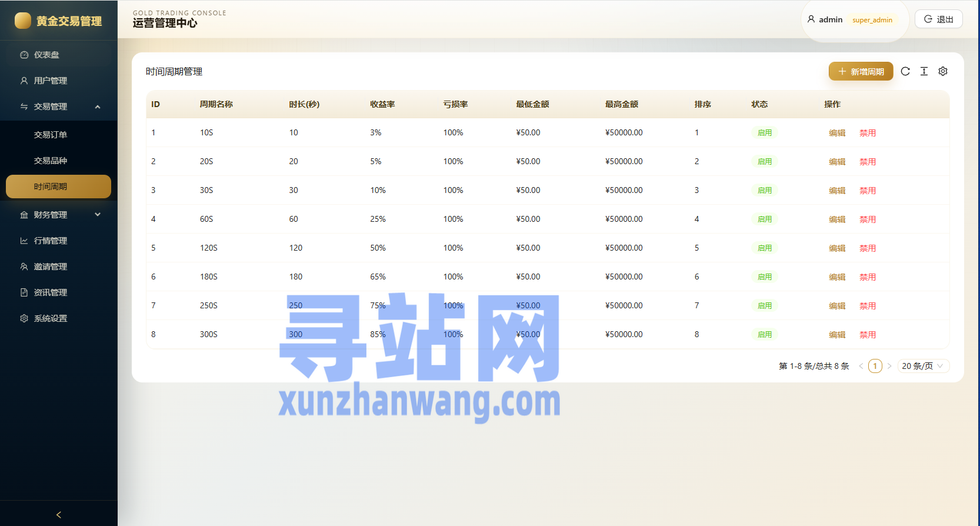Click the 退出 logout button
This screenshot has height=526, width=980.
[939, 19]
